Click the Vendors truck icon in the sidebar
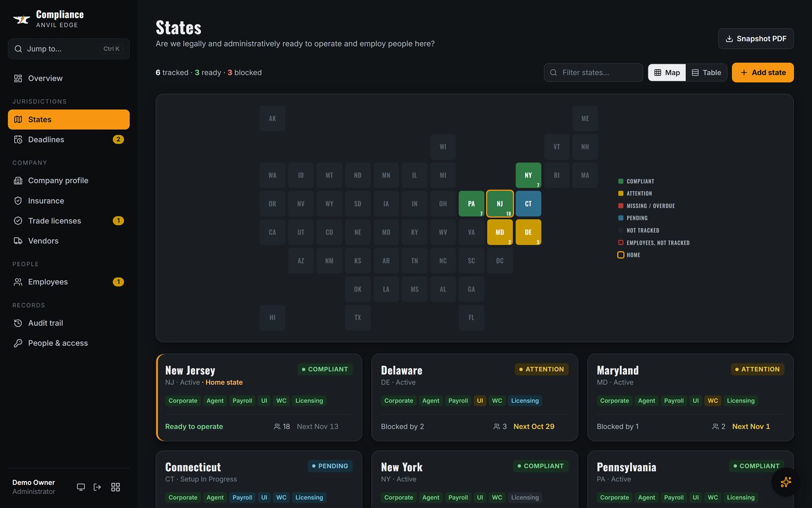The width and height of the screenshot is (812, 508). coord(18,241)
